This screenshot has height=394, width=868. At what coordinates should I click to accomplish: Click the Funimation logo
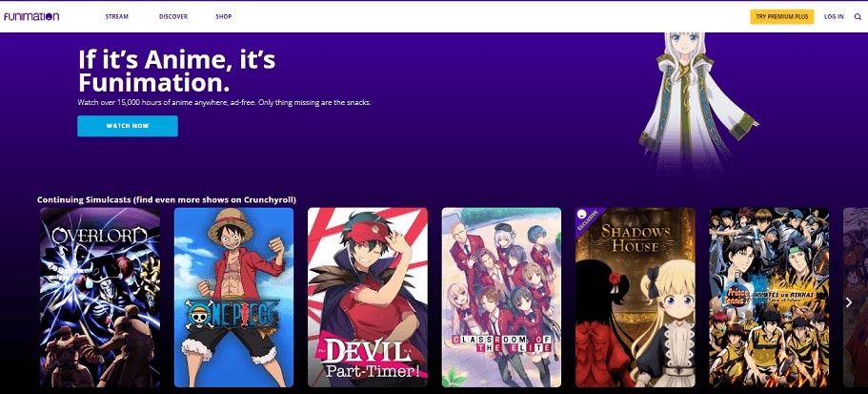(x=31, y=16)
